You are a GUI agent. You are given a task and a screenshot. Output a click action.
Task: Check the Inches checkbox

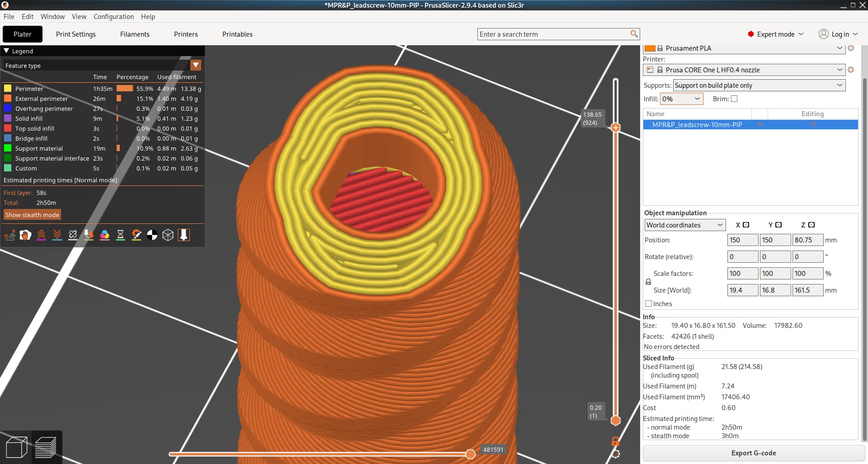coord(649,304)
